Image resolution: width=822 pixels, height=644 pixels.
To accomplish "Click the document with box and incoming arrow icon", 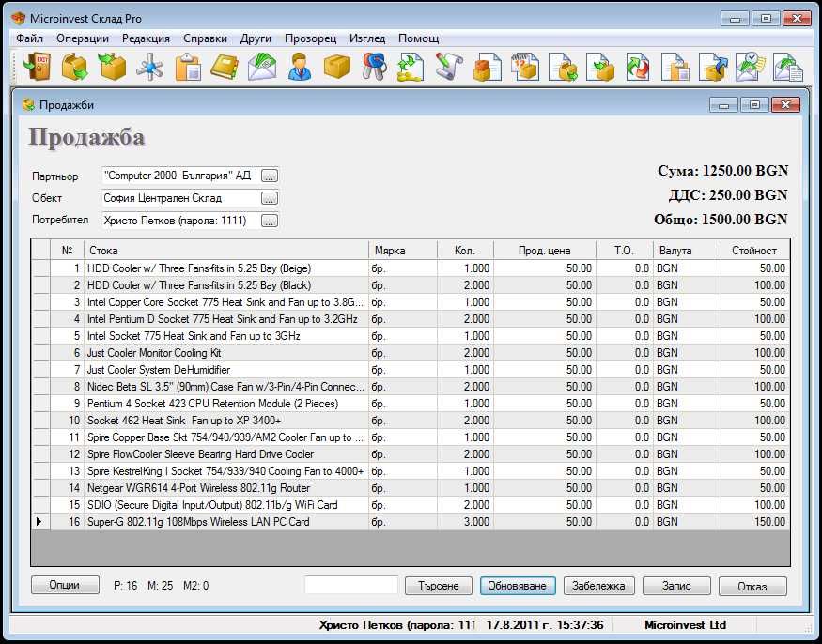I will click(x=600, y=67).
